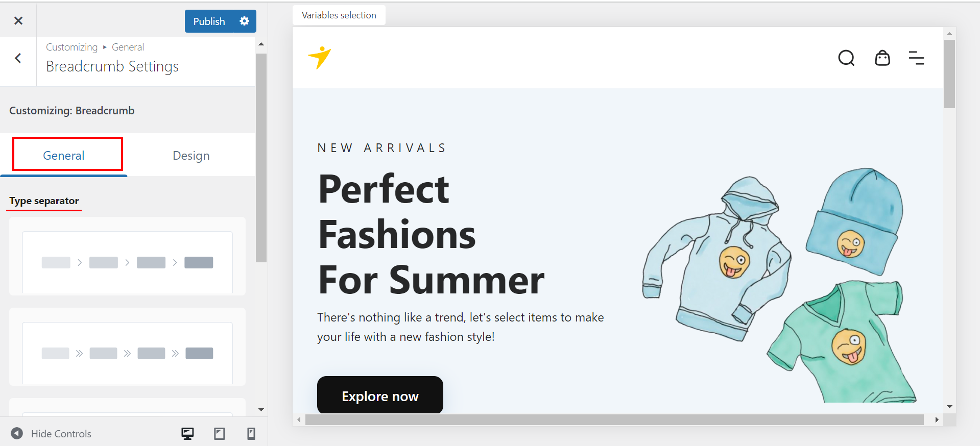Open the General tab
The width and height of the screenshot is (980, 446).
[x=64, y=156]
